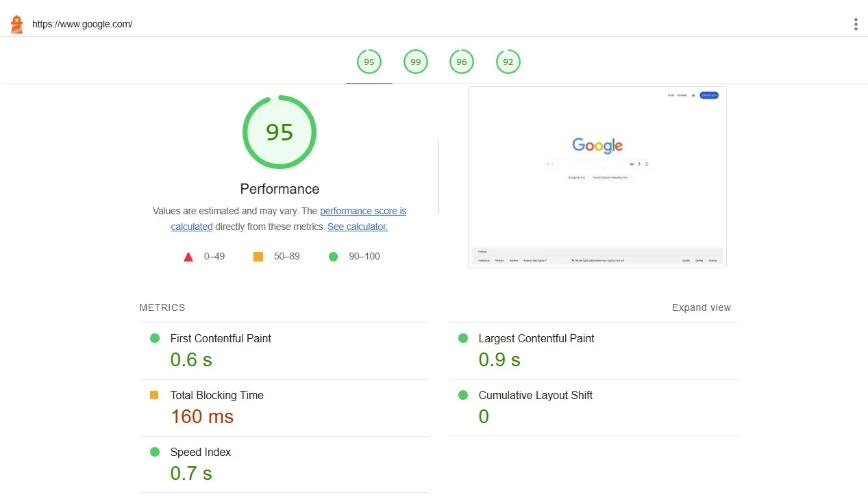Screen dimensions: 868x497
Task: Click the red triangle 0–49 legend icon
Action: 188,257
